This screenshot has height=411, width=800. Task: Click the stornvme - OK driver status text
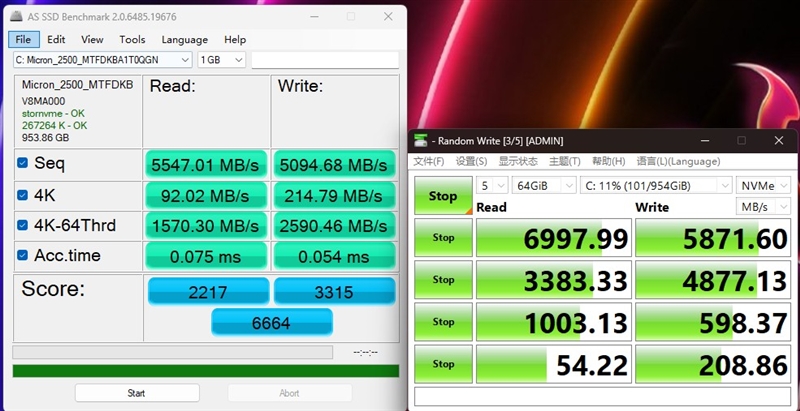53,113
